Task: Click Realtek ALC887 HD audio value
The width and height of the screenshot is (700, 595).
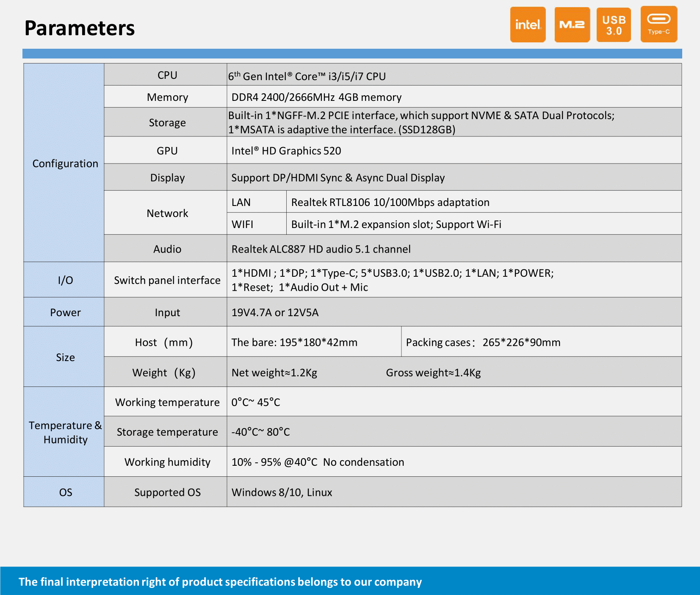Action: click(321, 249)
